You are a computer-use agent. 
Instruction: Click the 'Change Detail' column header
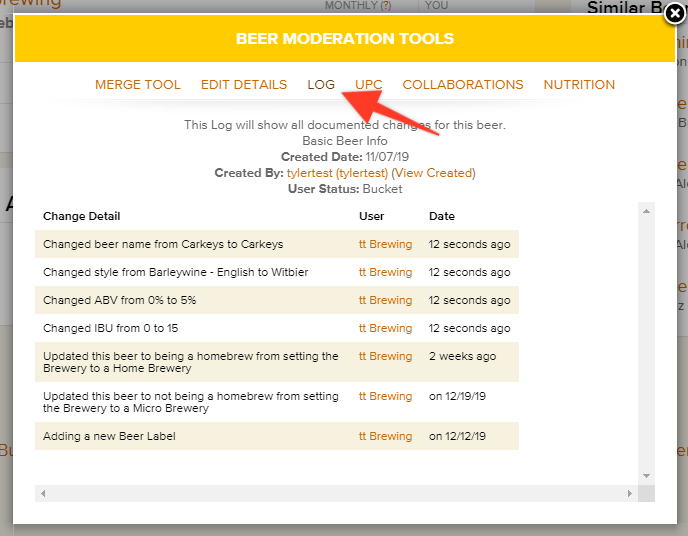[82, 216]
